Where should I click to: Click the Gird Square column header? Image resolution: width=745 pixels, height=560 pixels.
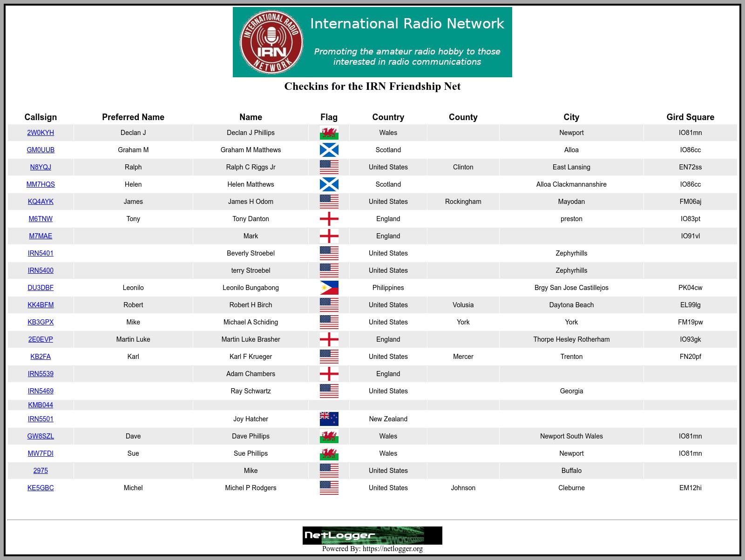(x=690, y=117)
